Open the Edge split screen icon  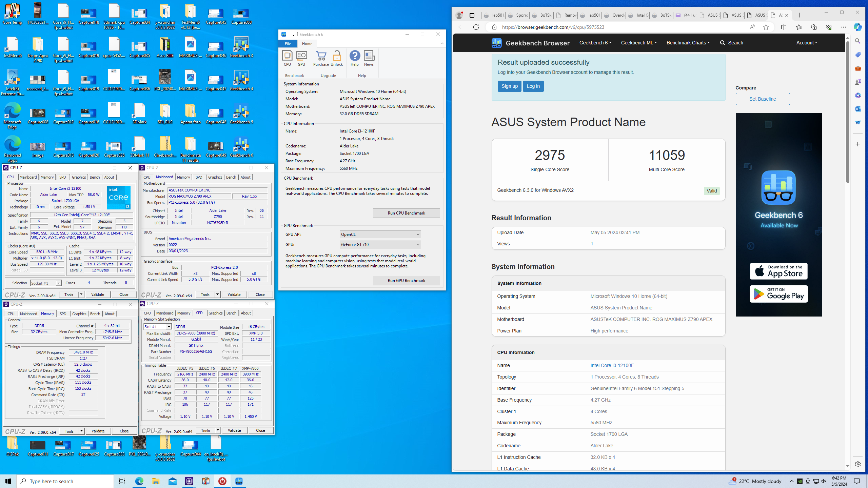pyautogui.click(x=784, y=27)
